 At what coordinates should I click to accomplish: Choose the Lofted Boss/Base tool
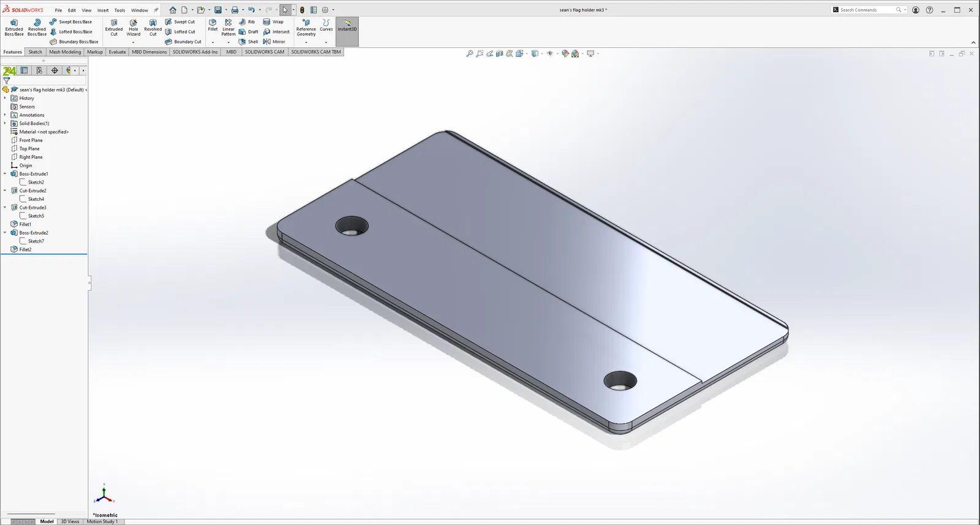pos(71,32)
